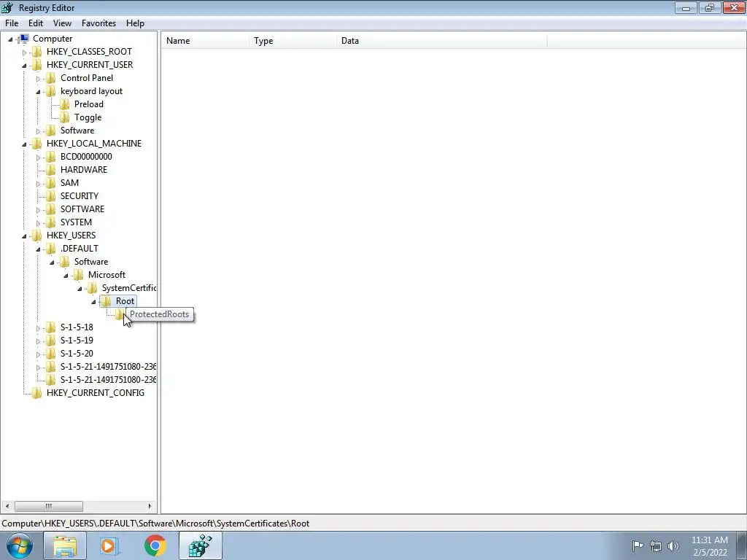Click the Data column header

click(441, 41)
